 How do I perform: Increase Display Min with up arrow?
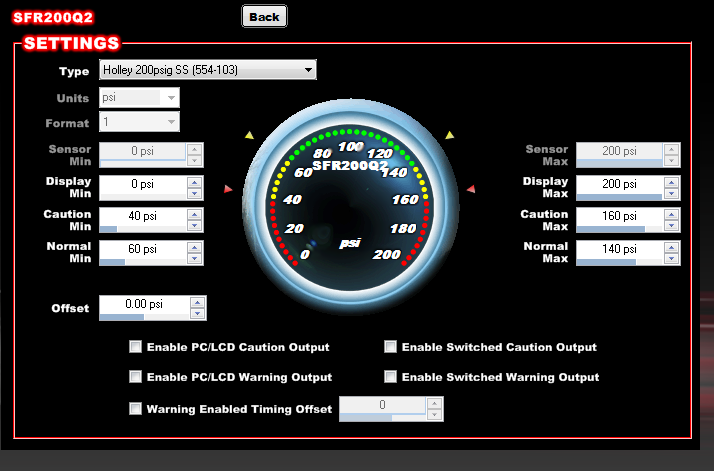[x=196, y=180]
